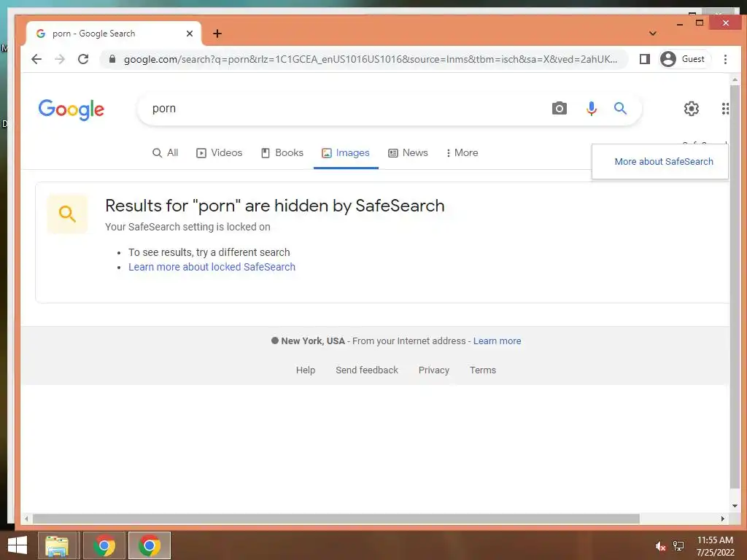Select the active Chrome taskbar button

[149, 545]
